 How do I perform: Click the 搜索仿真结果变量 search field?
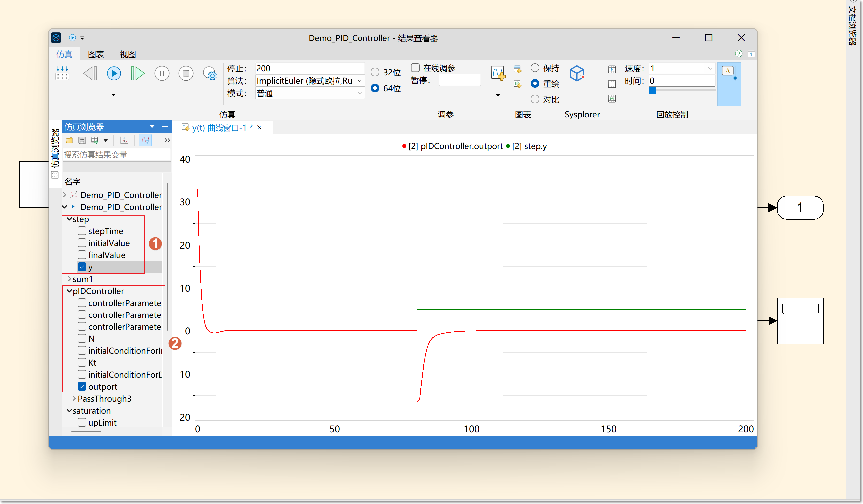click(x=116, y=154)
